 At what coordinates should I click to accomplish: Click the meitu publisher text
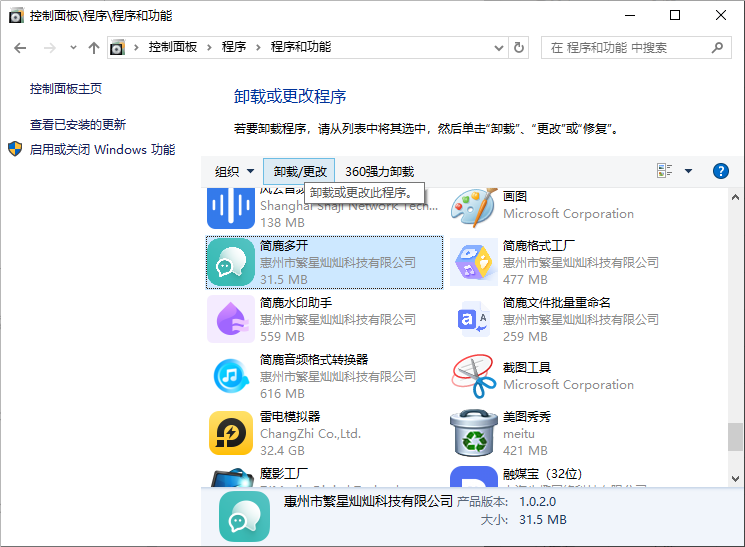tap(519, 434)
